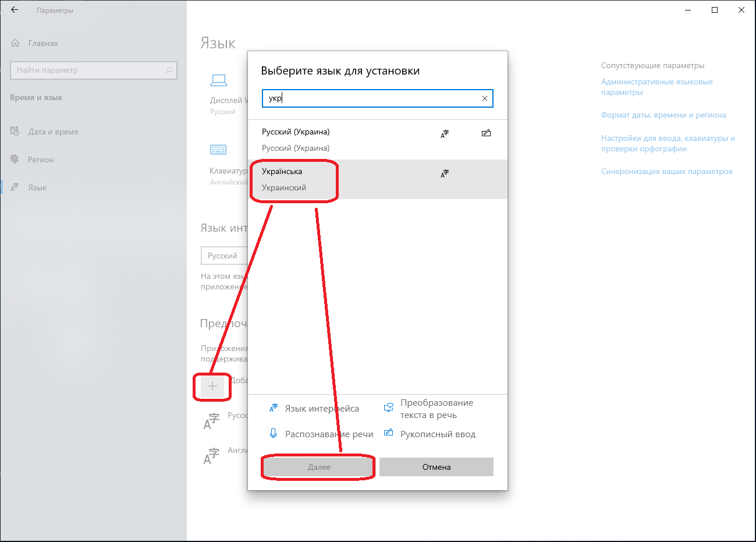The height and width of the screenshot is (542, 756).
Task: Open the Главная home page
Action: [43, 43]
